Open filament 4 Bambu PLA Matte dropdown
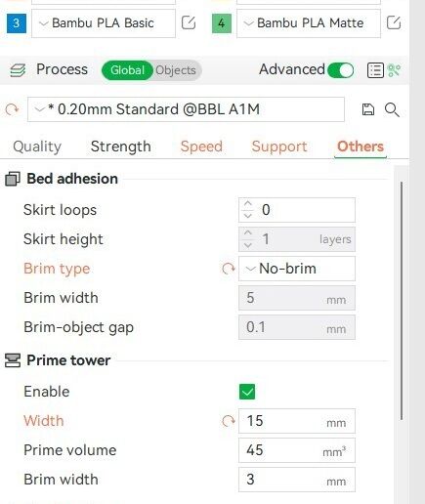The image size is (425, 504). (309, 23)
